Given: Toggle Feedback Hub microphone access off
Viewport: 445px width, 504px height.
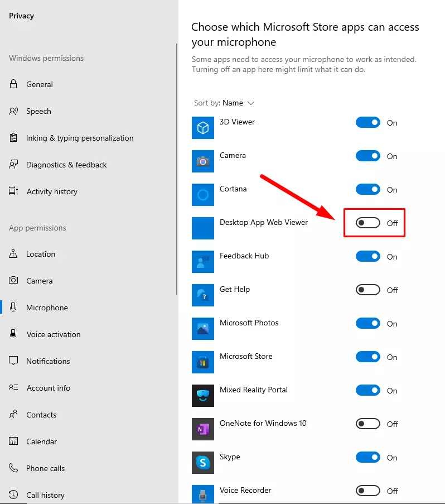Looking at the screenshot, I should tap(368, 257).
